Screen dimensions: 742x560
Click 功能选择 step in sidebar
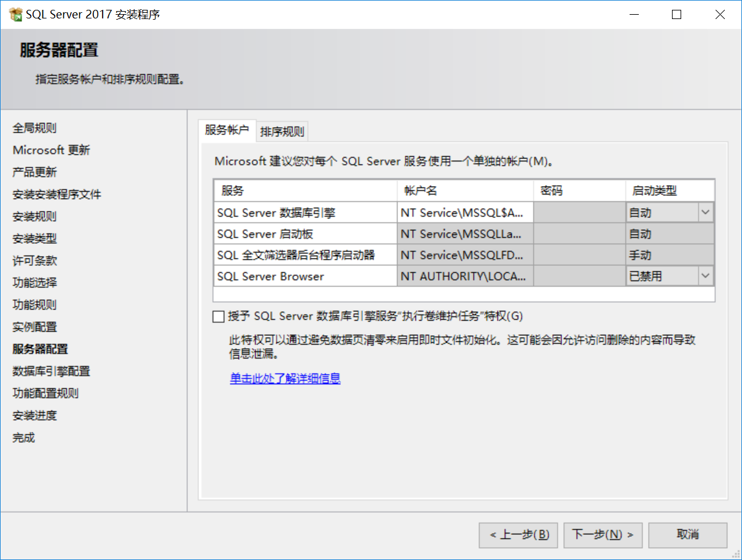35,283
